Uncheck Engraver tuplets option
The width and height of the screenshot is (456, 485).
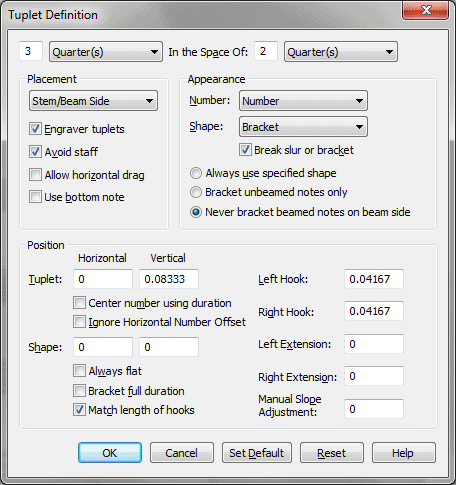tap(35, 129)
